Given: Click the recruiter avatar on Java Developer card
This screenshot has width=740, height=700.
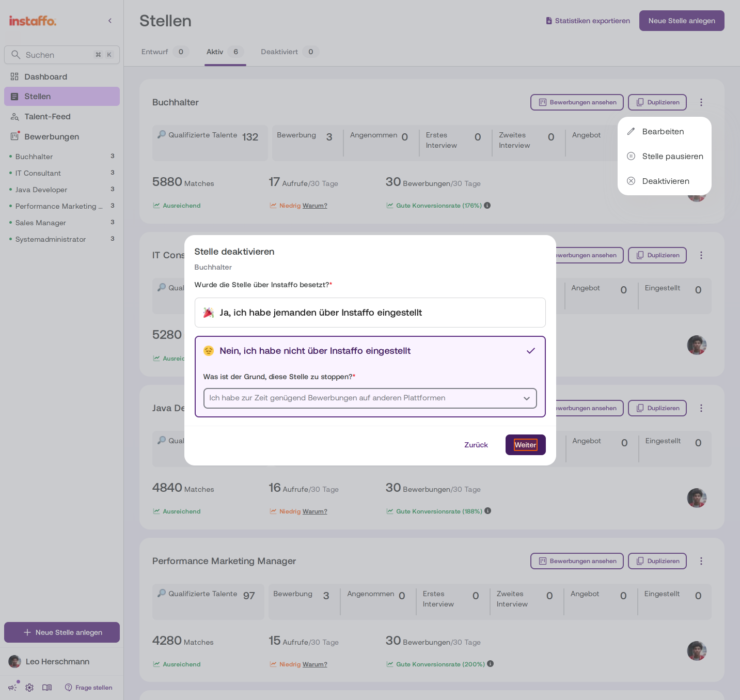Looking at the screenshot, I should [x=697, y=498].
